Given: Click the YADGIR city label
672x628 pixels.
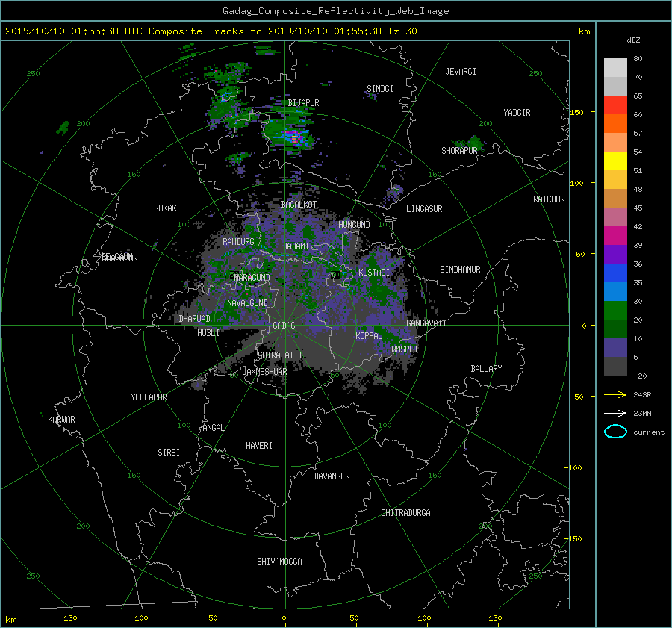Looking at the screenshot, I should click(x=517, y=113).
